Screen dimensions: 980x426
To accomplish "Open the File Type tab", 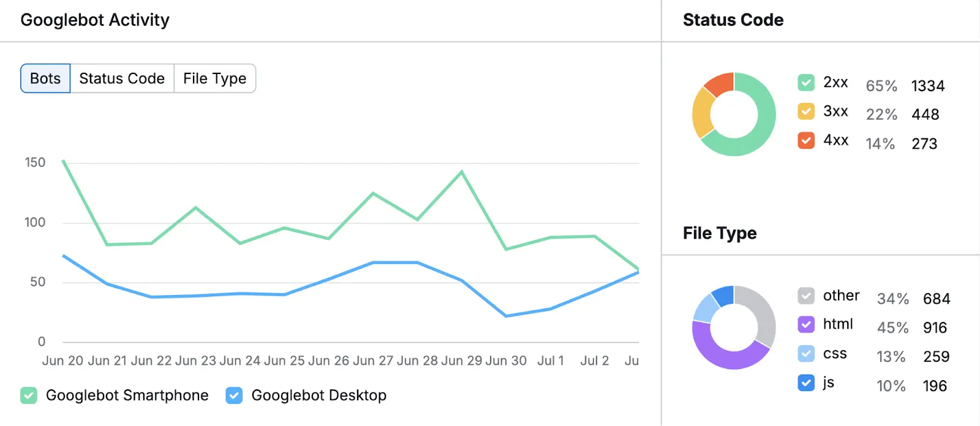I will pyautogui.click(x=214, y=78).
